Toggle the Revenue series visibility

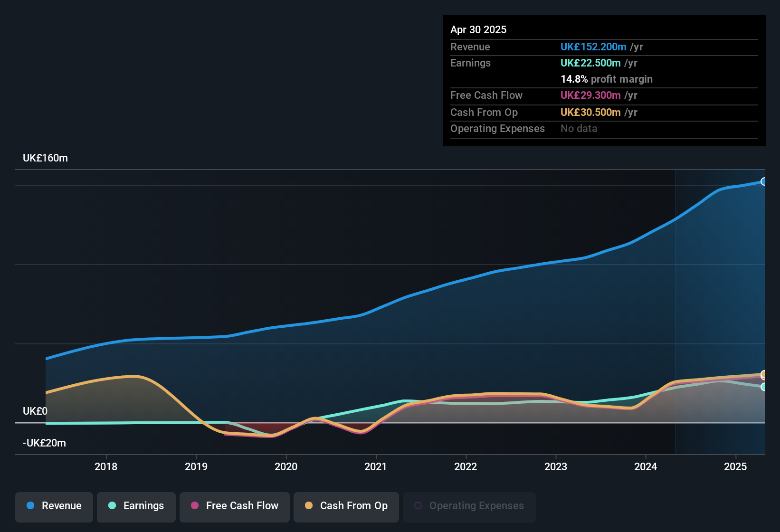54,506
